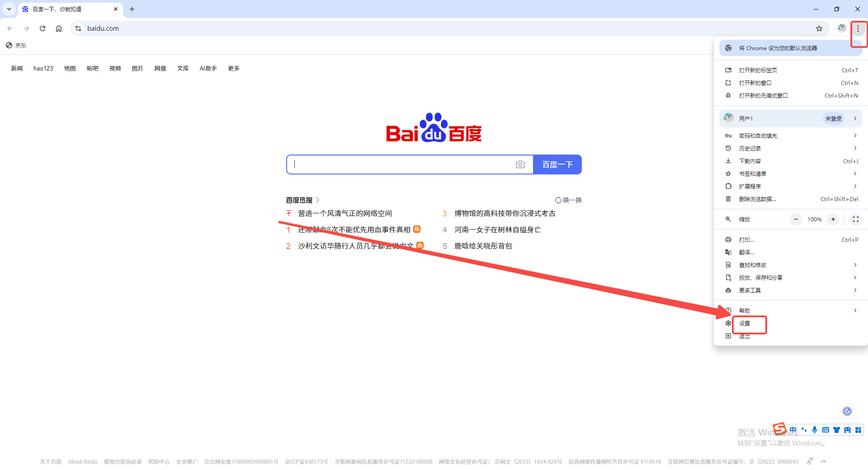Open hot topic 鹿晗给关晓彤背包
Screen dimensions: 868x470
(483, 246)
